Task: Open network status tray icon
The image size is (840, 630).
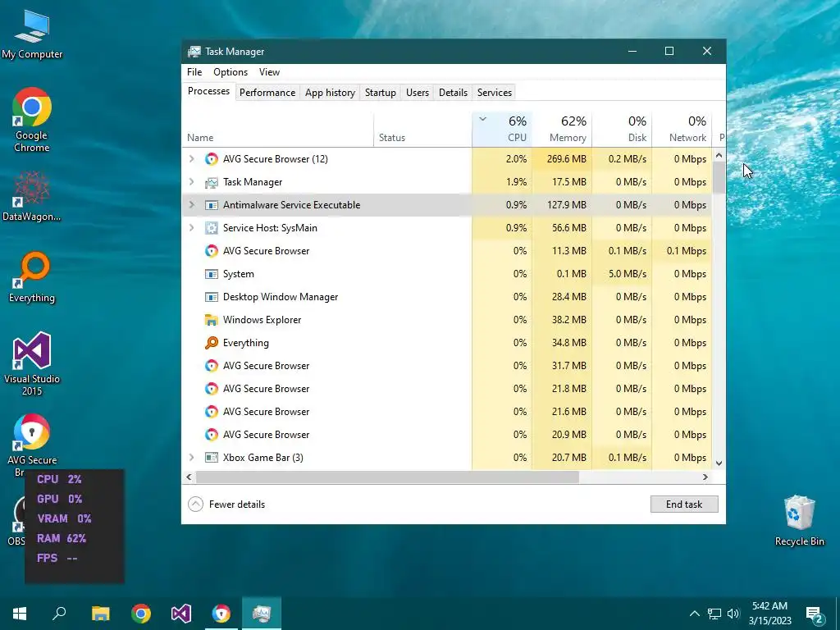Action: click(x=714, y=614)
